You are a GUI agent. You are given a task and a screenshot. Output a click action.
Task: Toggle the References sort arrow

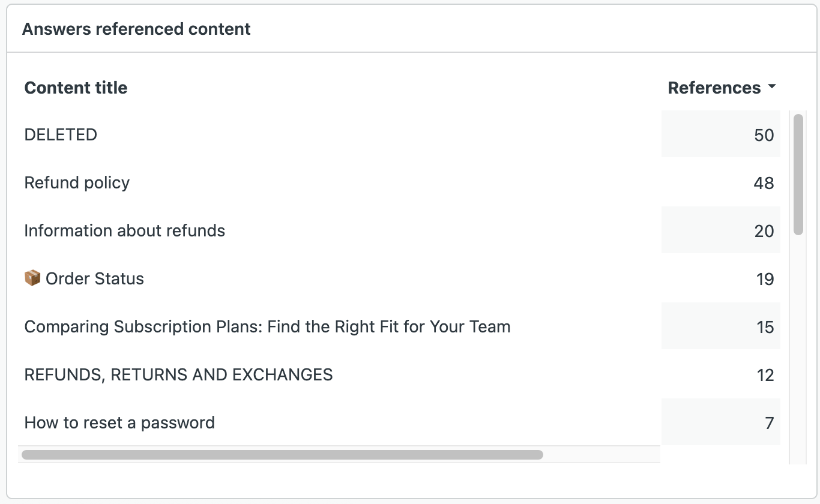point(772,88)
